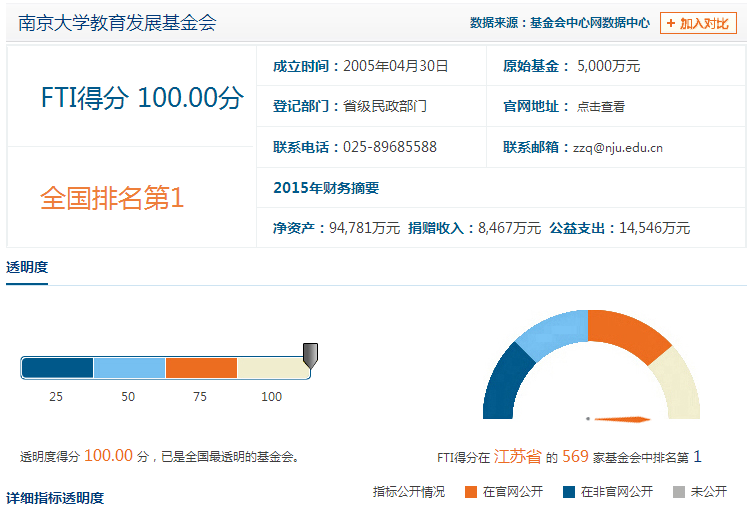Click the blue 在非官网公开 legend square
This screenshot has width=749, height=512.
[x=569, y=492]
